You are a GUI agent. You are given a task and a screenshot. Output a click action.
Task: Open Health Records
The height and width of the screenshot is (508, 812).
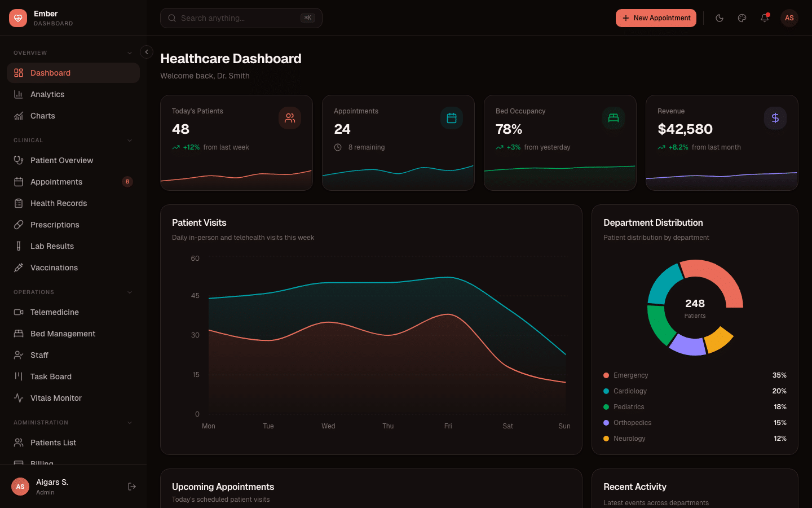click(59, 203)
